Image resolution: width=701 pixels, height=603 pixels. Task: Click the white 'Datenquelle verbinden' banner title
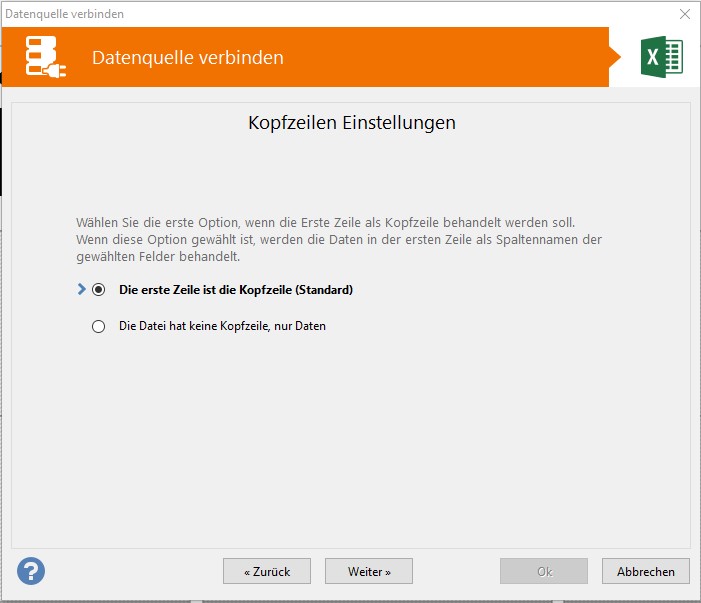tap(188, 57)
